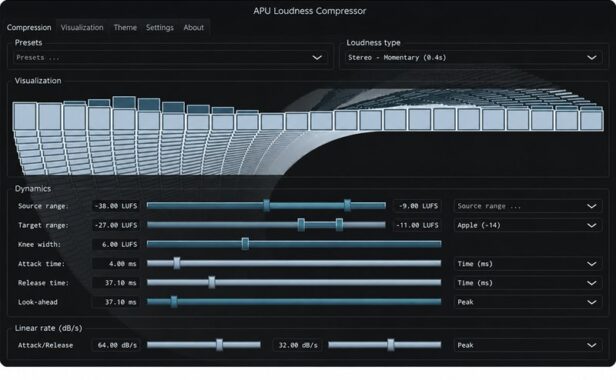Open the Theme tab

point(125,28)
